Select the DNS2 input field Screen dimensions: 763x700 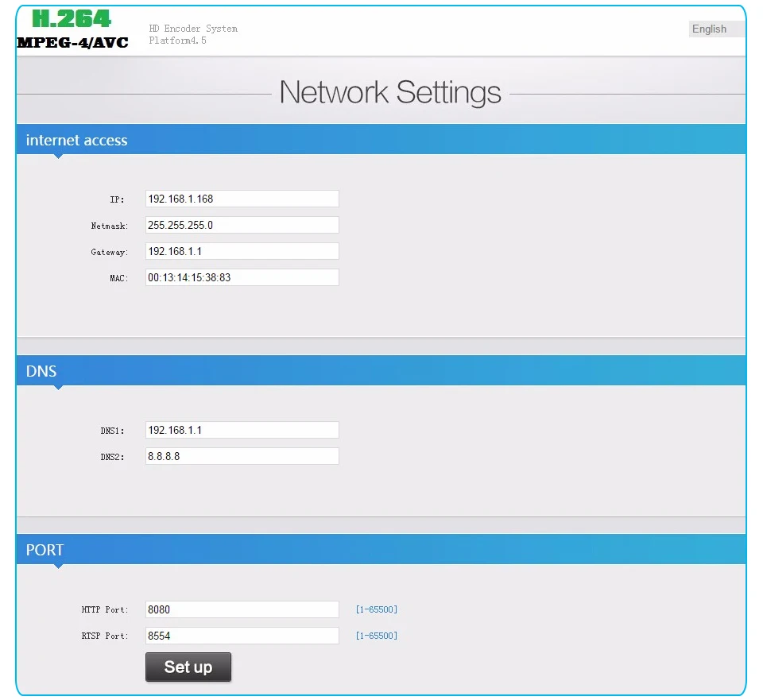tap(242, 456)
